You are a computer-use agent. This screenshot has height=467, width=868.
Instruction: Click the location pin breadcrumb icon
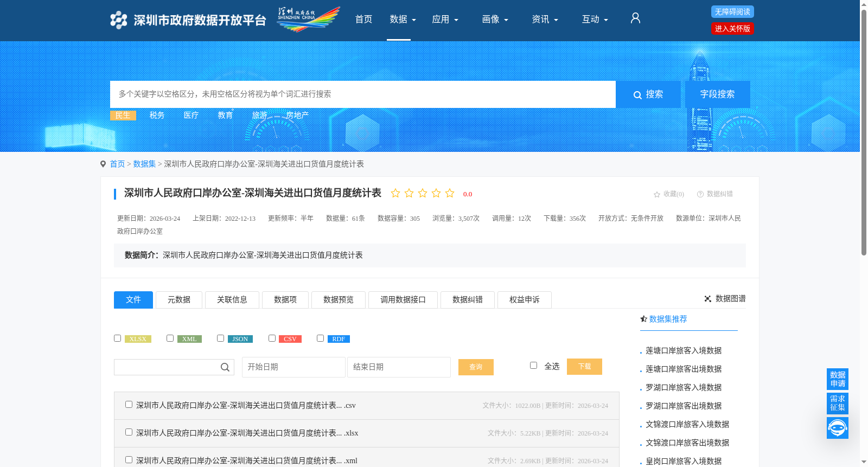point(103,164)
